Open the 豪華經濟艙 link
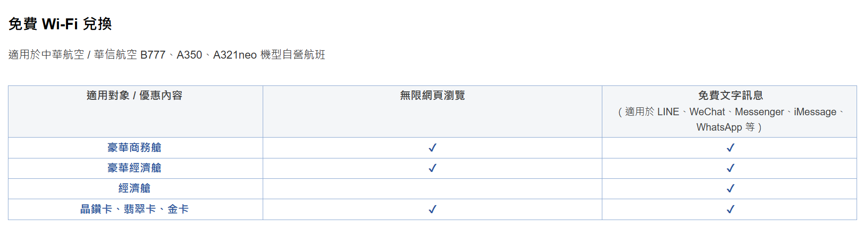The height and width of the screenshot is (228, 868). point(135,168)
